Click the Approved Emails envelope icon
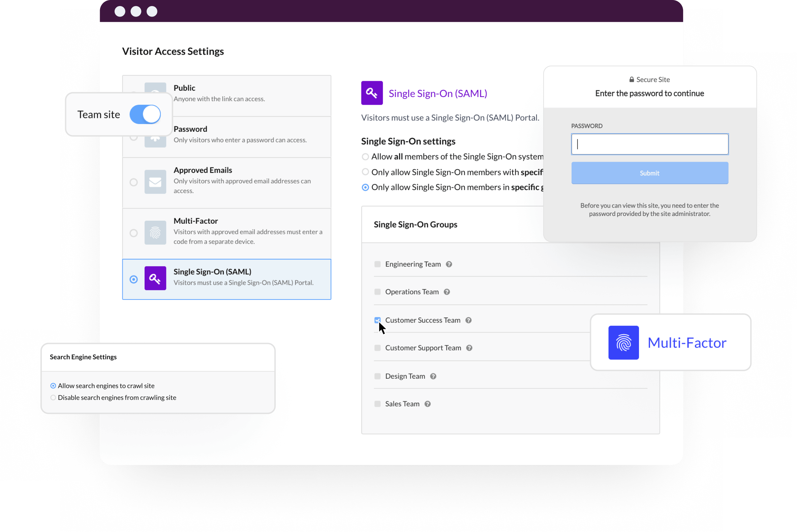Image resolution: width=797 pixels, height=532 pixels. [x=155, y=182]
